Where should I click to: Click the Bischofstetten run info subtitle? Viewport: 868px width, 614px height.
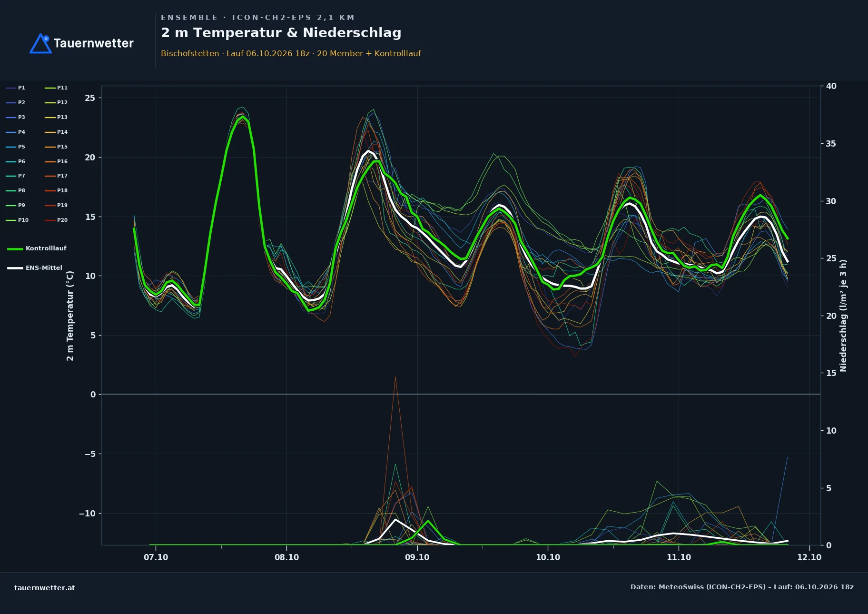point(291,53)
